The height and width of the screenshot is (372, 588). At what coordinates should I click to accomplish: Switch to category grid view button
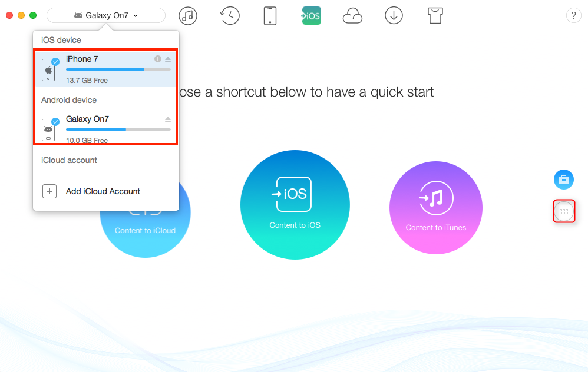[x=564, y=211]
